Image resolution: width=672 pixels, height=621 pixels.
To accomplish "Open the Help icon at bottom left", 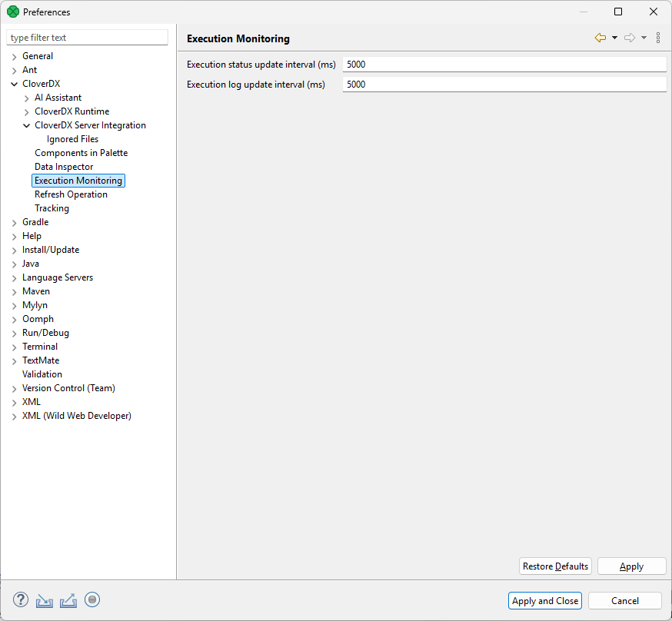I will click(21, 600).
